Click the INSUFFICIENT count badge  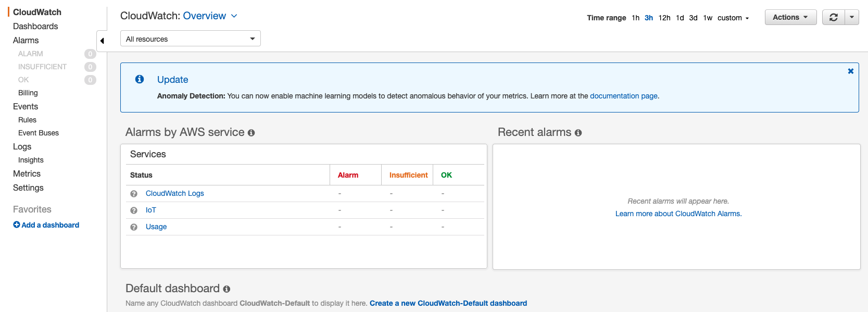pyautogui.click(x=90, y=67)
